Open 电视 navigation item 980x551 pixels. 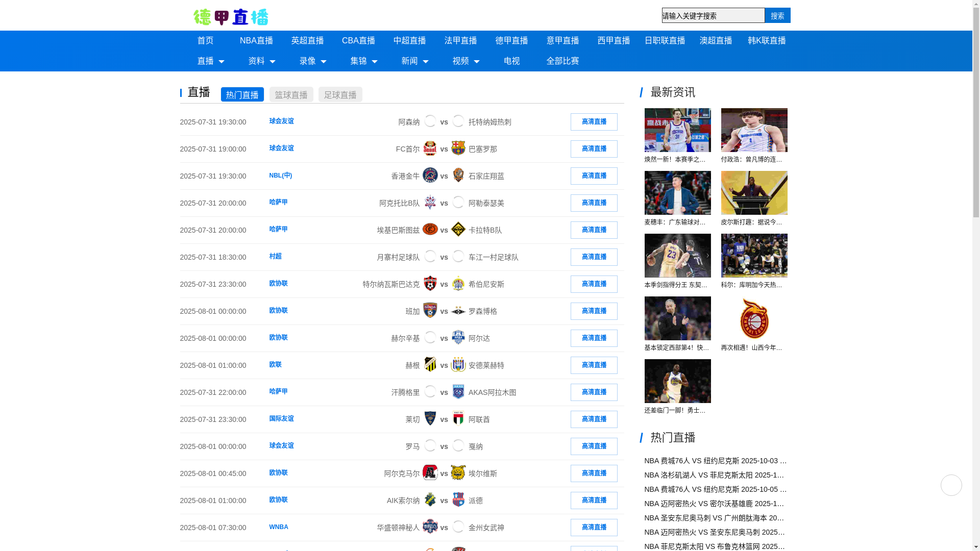pos(511,61)
